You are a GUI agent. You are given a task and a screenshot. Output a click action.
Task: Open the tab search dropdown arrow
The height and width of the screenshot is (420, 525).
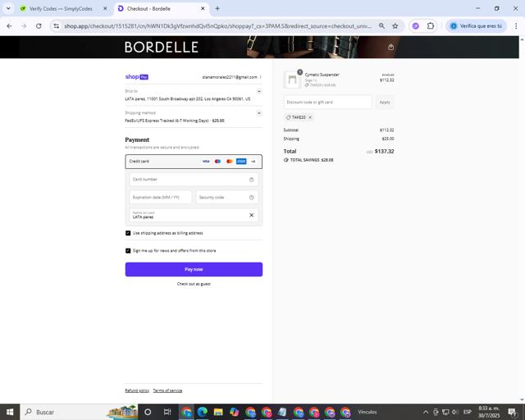[x=8, y=8]
